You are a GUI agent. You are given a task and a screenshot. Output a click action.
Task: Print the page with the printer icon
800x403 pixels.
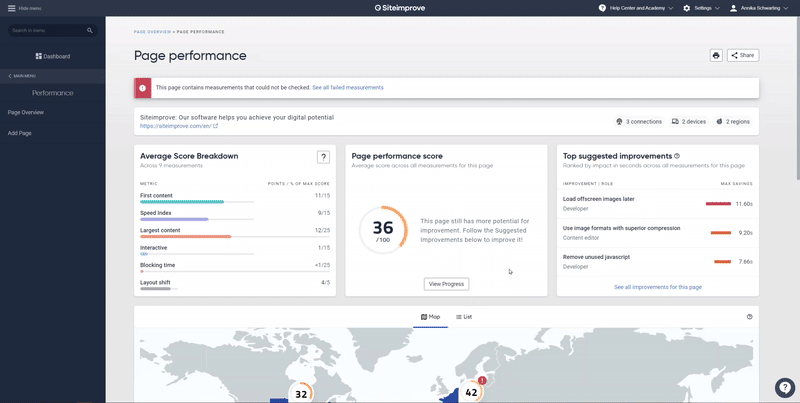pyautogui.click(x=716, y=55)
